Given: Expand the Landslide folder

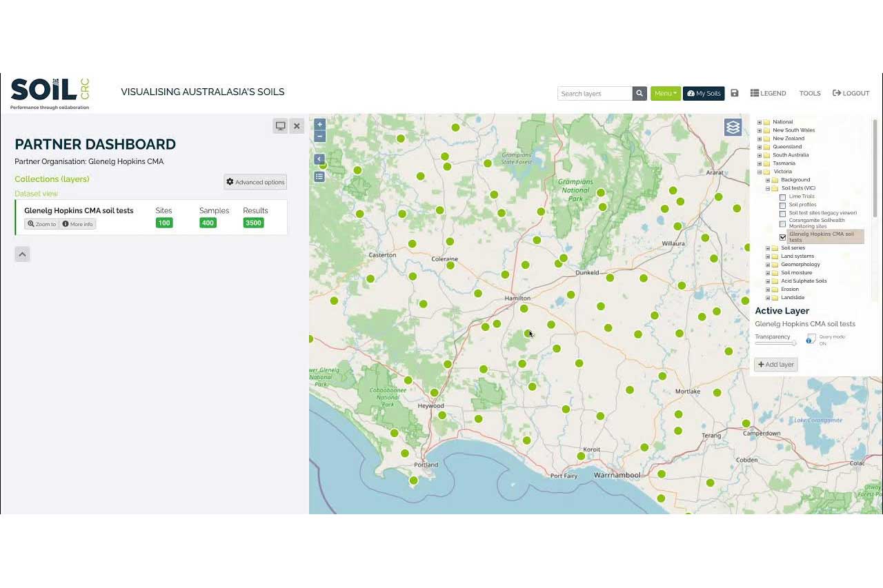Looking at the screenshot, I should 768,298.
